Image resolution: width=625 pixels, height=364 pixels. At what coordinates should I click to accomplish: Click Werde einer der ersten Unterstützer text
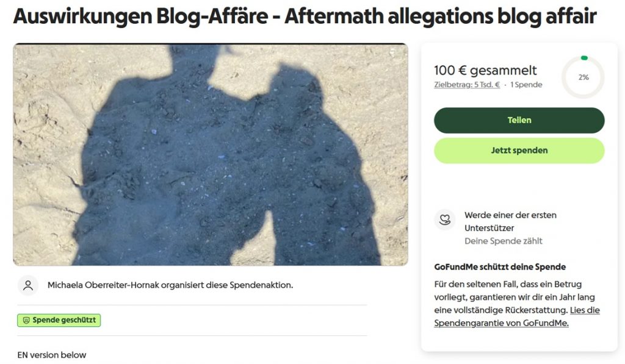click(x=510, y=221)
